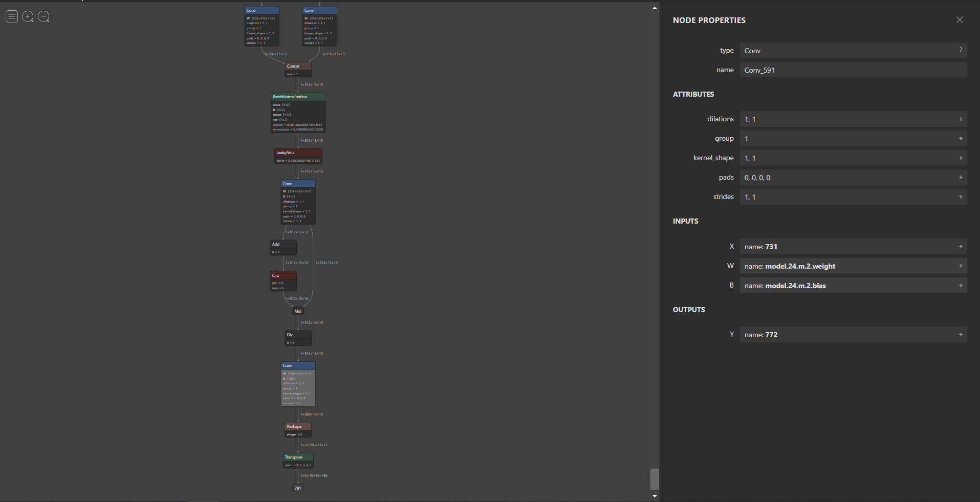
Task: Click the kernel_shape value field
Action: [x=853, y=158]
